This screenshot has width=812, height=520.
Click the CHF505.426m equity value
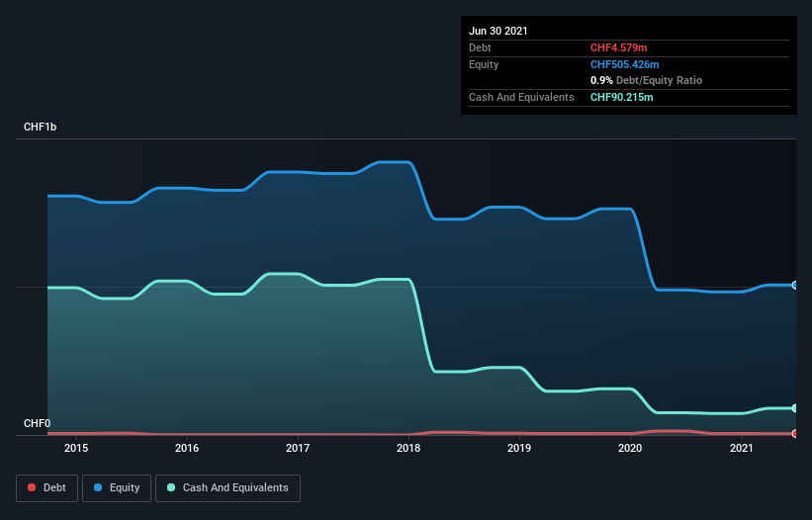(624, 64)
